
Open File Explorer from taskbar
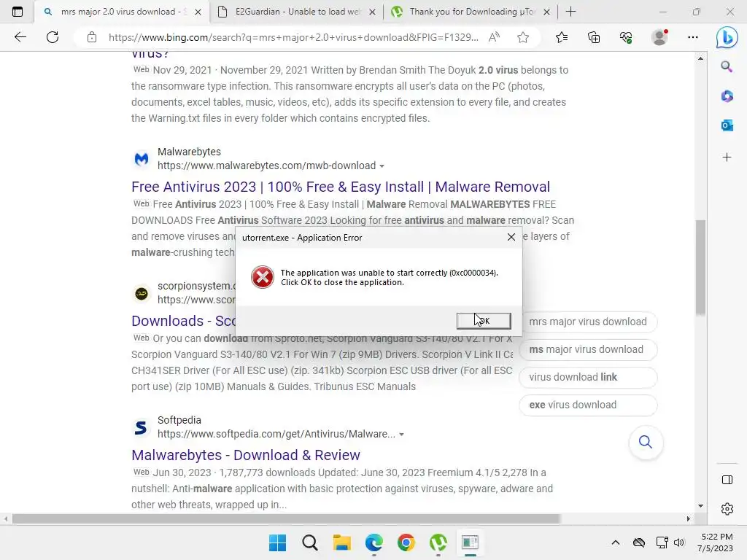[x=342, y=542]
